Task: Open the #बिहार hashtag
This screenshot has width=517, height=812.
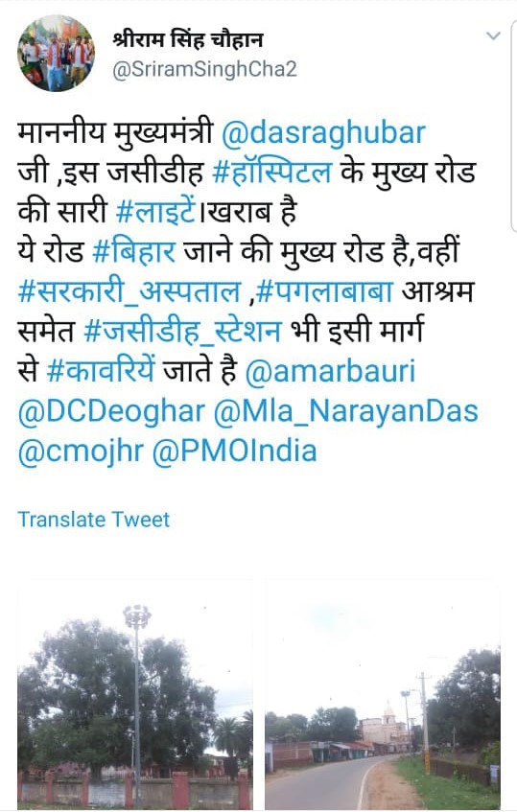Action: (x=133, y=252)
